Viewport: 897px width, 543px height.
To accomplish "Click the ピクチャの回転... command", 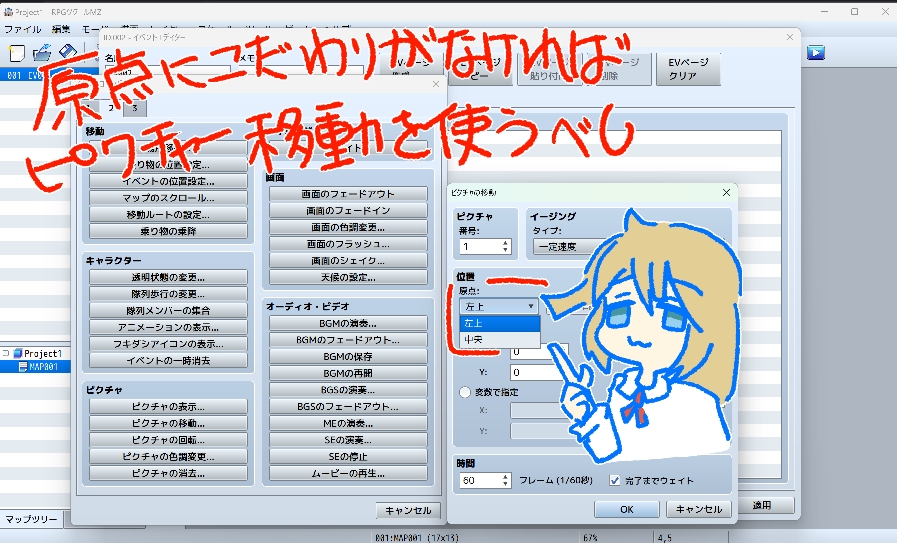I will point(168,440).
